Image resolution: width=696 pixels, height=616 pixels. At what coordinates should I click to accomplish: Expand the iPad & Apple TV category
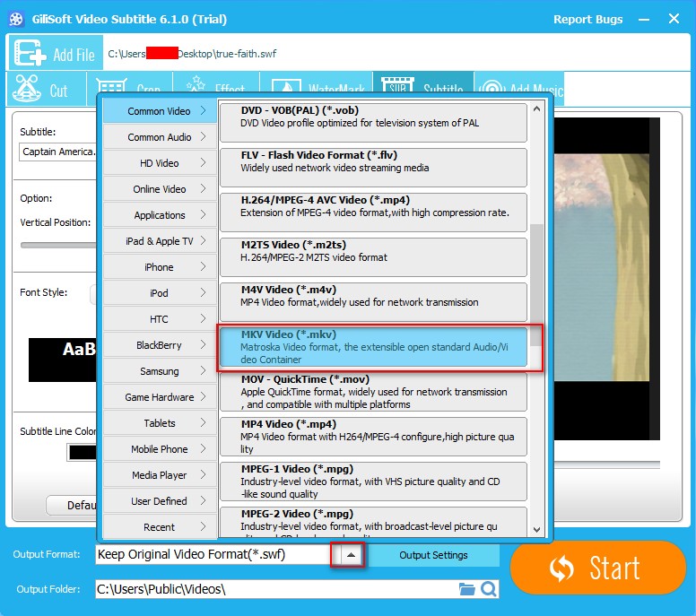pyautogui.click(x=160, y=241)
